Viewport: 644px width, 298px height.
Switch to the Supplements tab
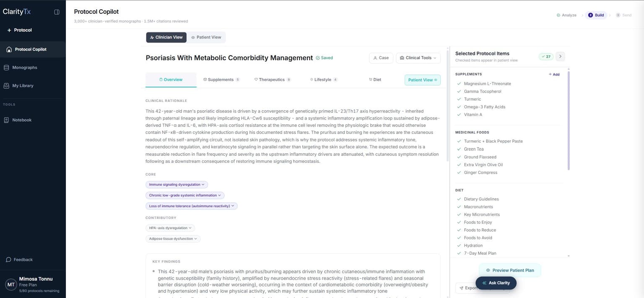(x=221, y=80)
